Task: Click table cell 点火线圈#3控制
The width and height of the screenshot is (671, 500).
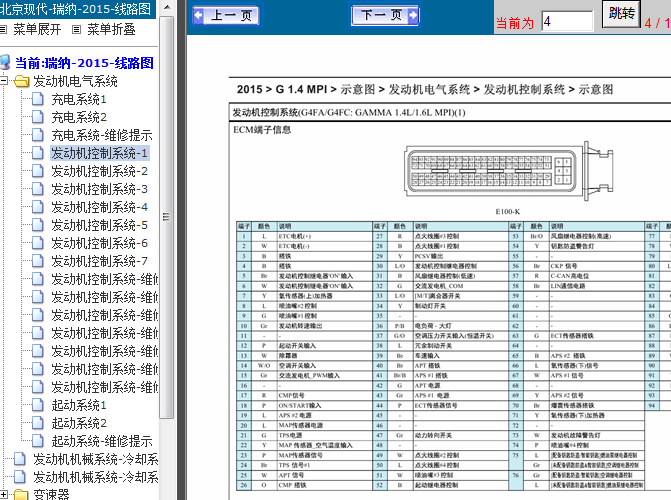Action: [x=460, y=236]
